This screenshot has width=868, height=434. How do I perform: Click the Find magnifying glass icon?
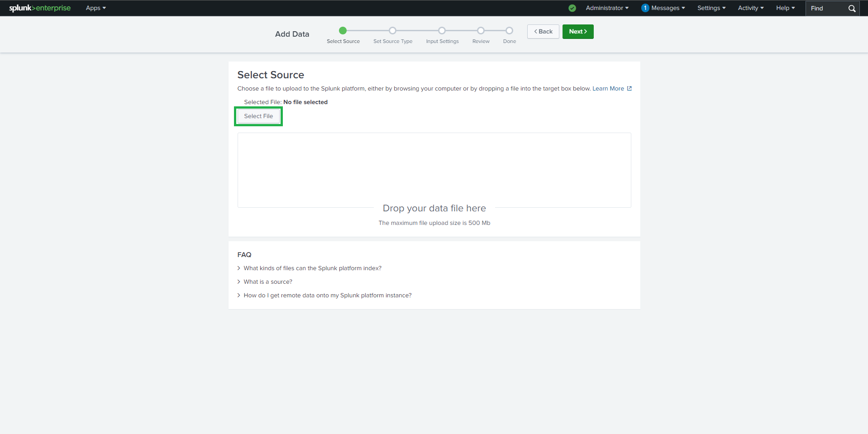point(852,9)
